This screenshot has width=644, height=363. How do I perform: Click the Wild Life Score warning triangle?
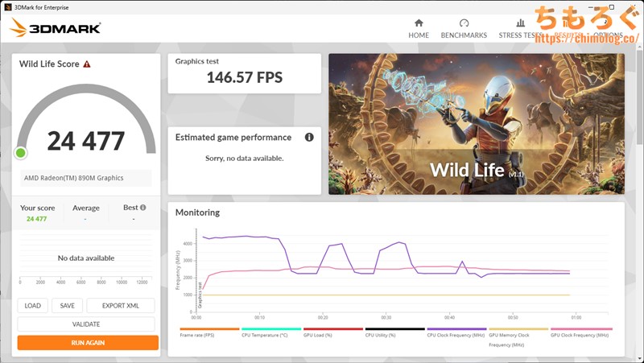[x=87, y=64]
